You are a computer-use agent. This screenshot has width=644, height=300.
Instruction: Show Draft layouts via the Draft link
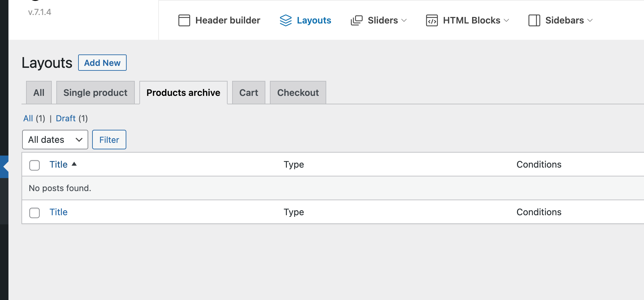click(66, 118)
